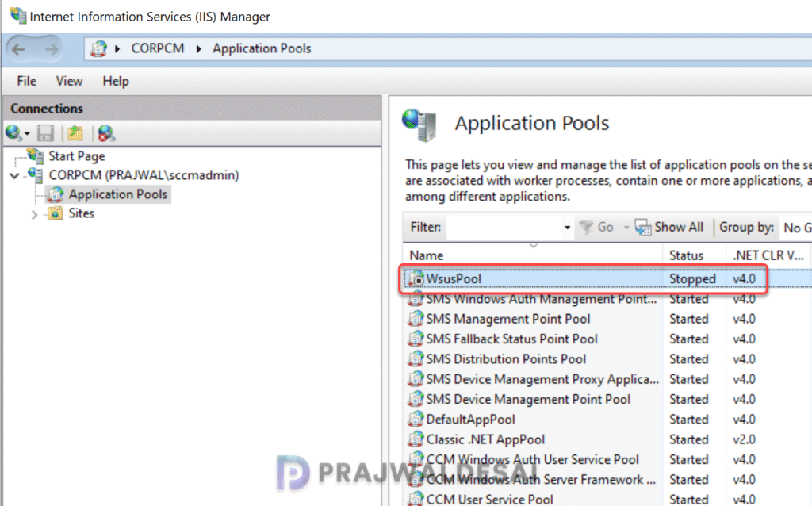Click the SMS Management Point Pool icon
Viewport: 812px width, 506px height.
tap(416, 319)
